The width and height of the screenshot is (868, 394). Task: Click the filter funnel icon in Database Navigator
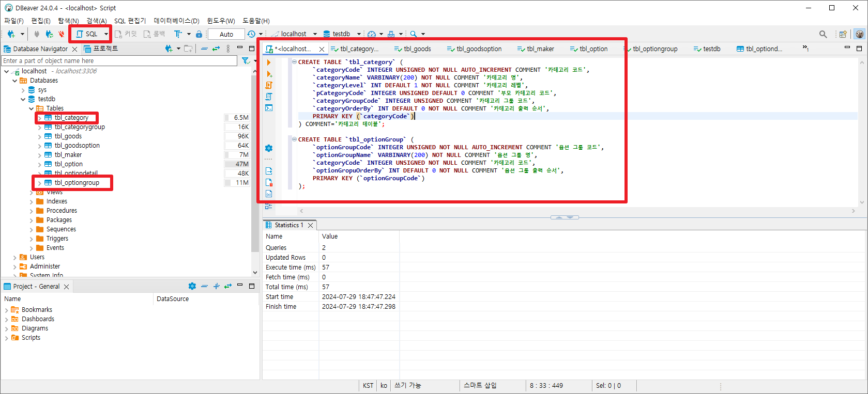pyautogui.click(x=246, y=61)
